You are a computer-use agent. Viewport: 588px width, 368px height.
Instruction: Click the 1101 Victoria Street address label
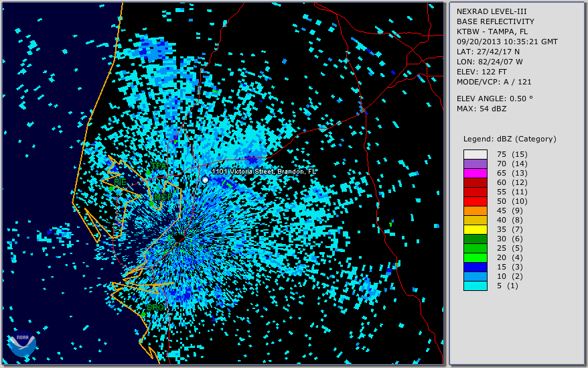point(264,171)
